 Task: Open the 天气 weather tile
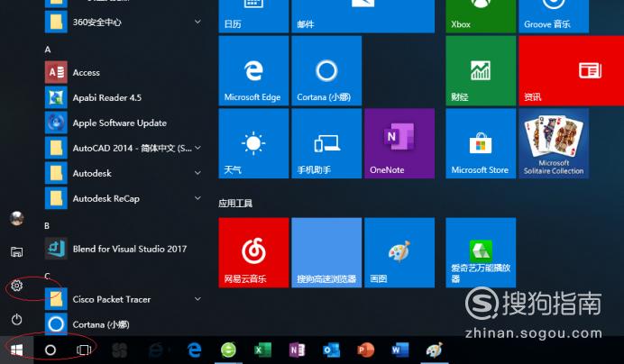point(253,143)
